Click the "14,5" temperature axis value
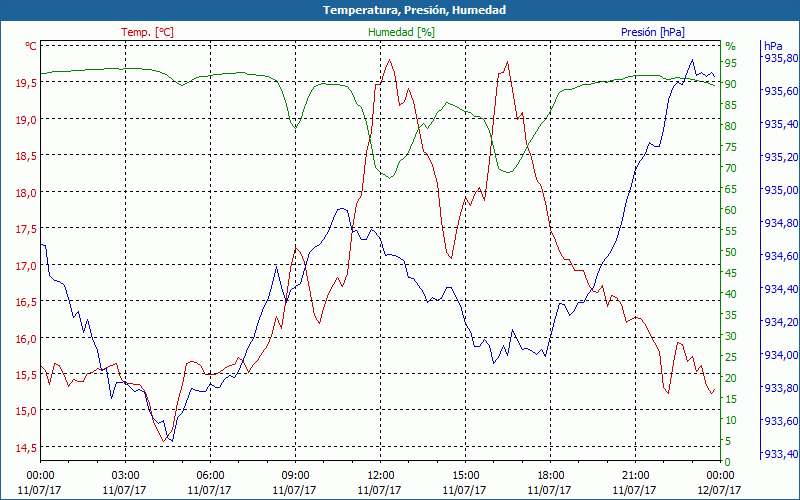Screen dimensions: 800x500 (26, 447)
